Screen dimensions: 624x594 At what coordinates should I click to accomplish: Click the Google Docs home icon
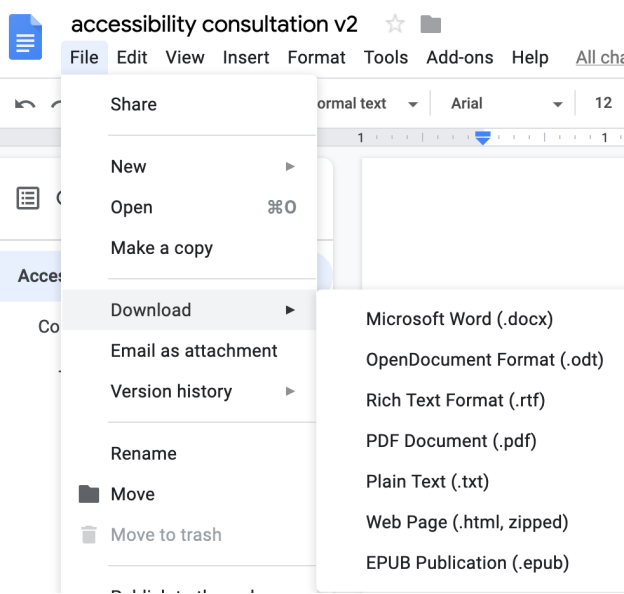[25, 38]
